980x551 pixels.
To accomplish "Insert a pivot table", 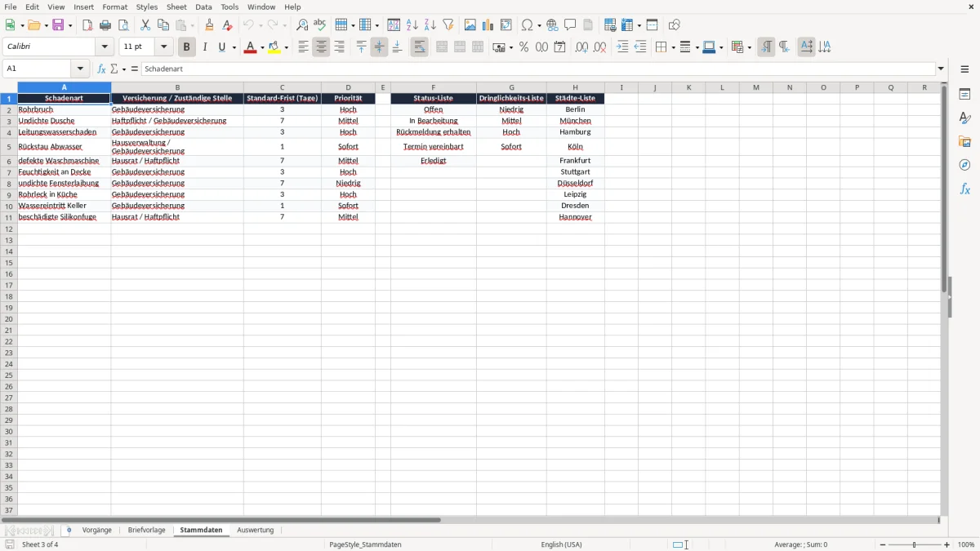I will [x=506, y=25].
